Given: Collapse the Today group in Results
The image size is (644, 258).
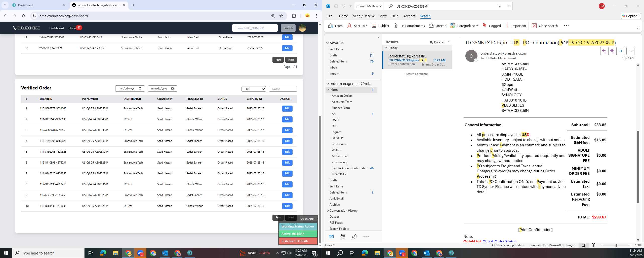Looking at the screenshot, I should pyautogui.click(x=386, y=48).
